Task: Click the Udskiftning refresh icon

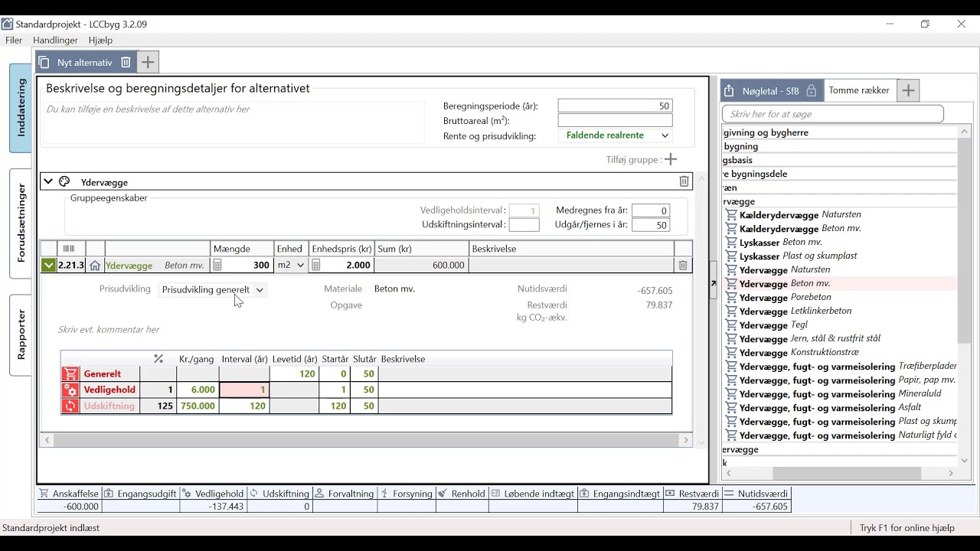Action: coord(70,406)
